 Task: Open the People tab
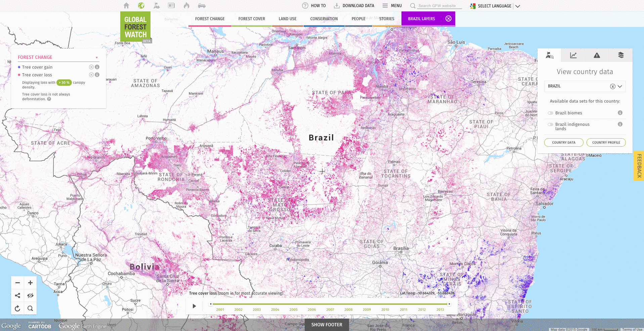(358, 19)
